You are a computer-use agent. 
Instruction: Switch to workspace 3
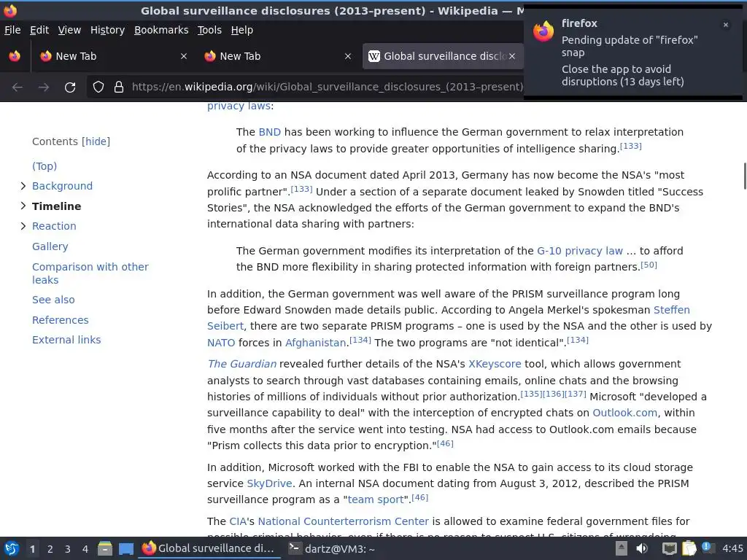click(x=68, y=549)
